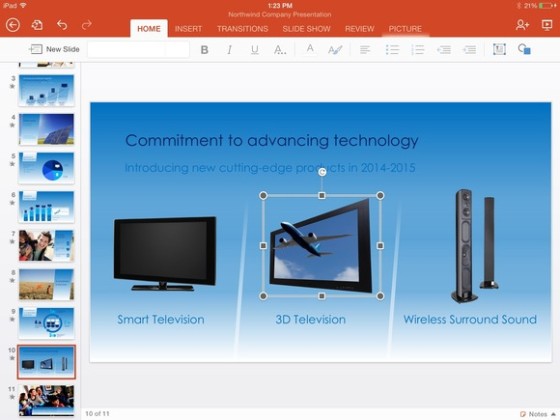Open the font name dropdown box

tap(127, 50)
